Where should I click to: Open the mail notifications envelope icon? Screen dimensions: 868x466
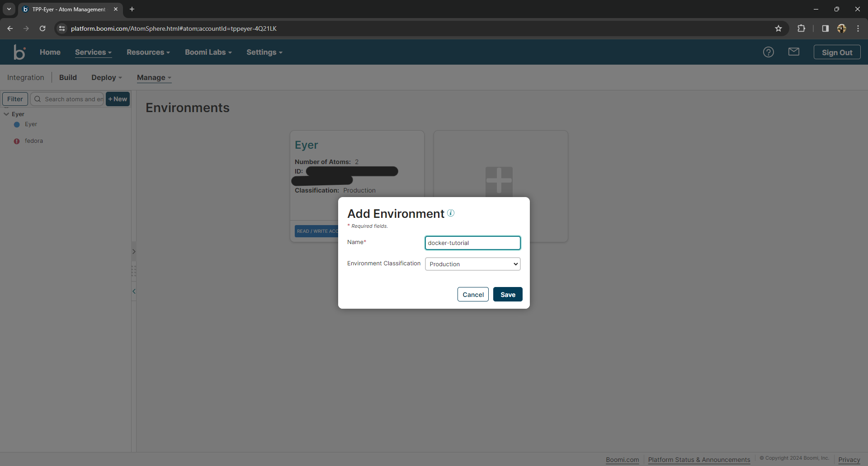click(794, 52)
